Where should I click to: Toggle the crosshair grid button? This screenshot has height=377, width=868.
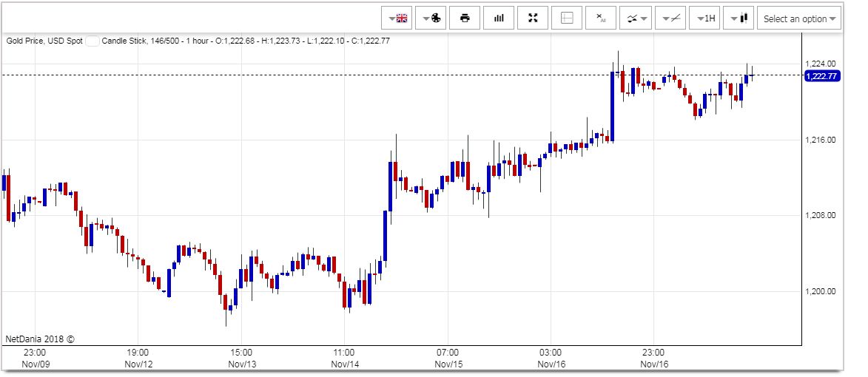click(x=567, y=18)
